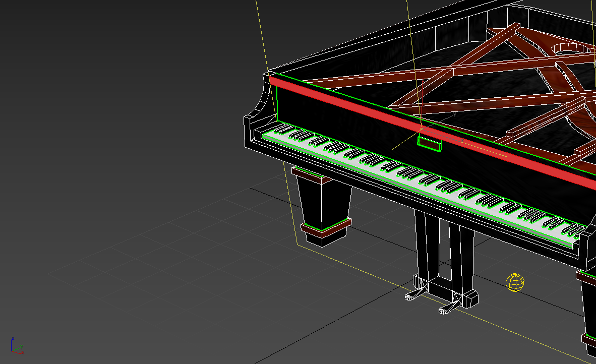Click the small green-outlined rectangle on piano front
Image resolution: width=596 pixels, height=364 pixels.
pyautogui.click(x=430, y=144)
